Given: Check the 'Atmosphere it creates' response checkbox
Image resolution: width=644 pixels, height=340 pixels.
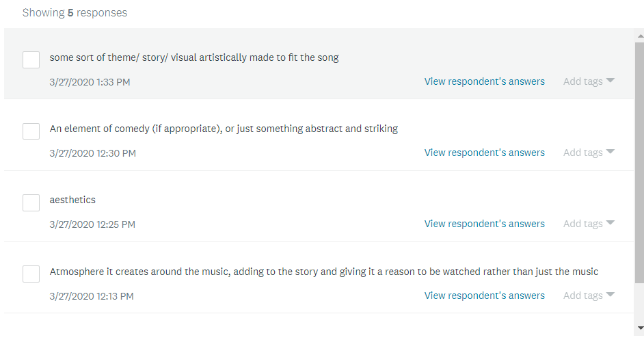Looking at the screenshot, I should coord(31,274).
